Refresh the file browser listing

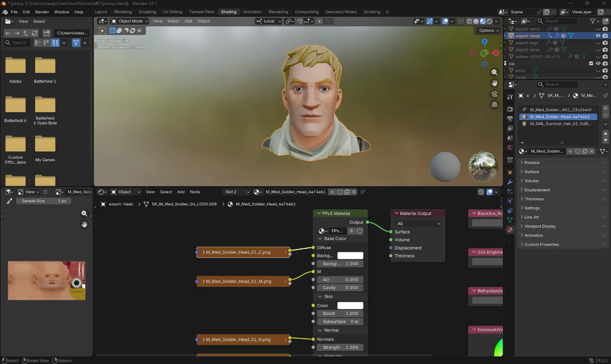[35, 33]
